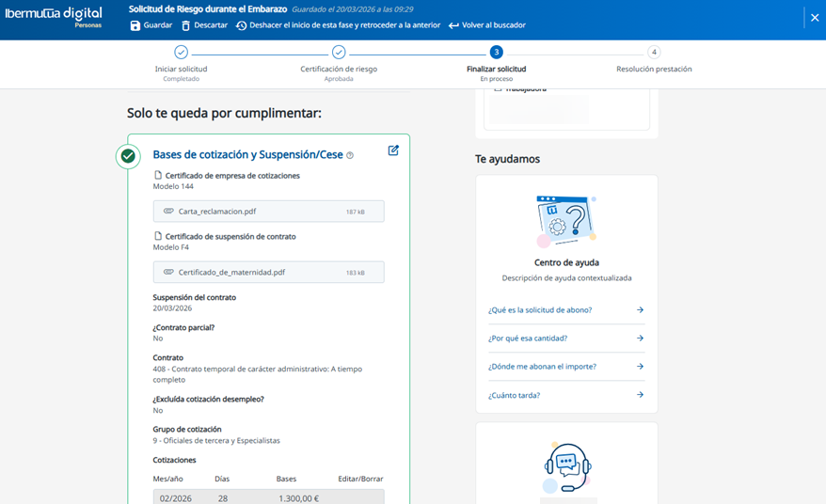This screenshot has width=826, height=504.
Task: Click the green completed checkmark circle
Action: (x=128, y=156)
